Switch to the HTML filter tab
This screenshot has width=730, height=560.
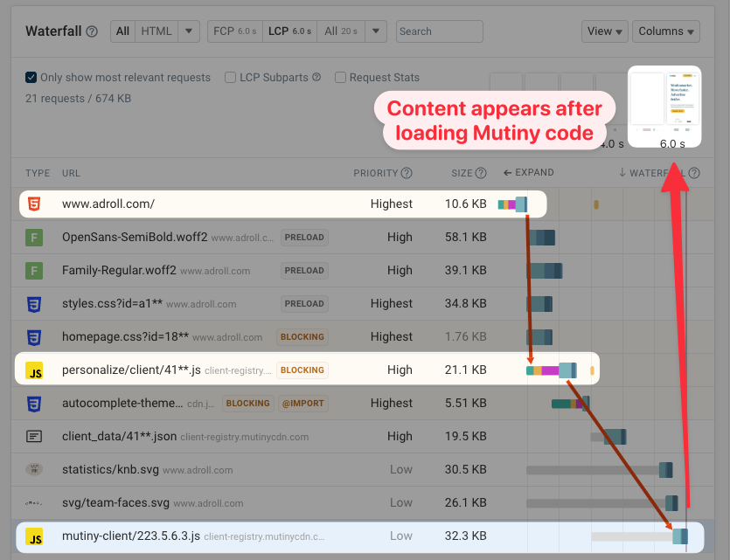click(156, 31)
